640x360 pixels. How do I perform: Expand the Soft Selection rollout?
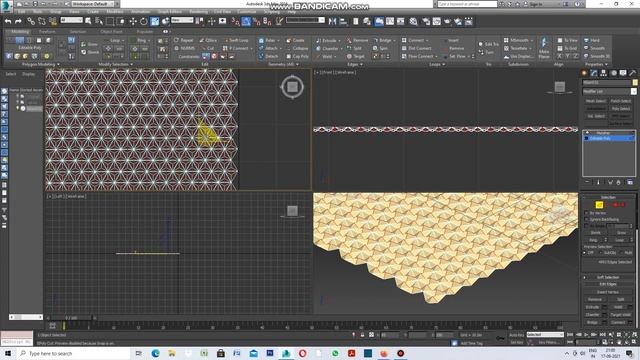pyautogui.click(x=608, y=278)
